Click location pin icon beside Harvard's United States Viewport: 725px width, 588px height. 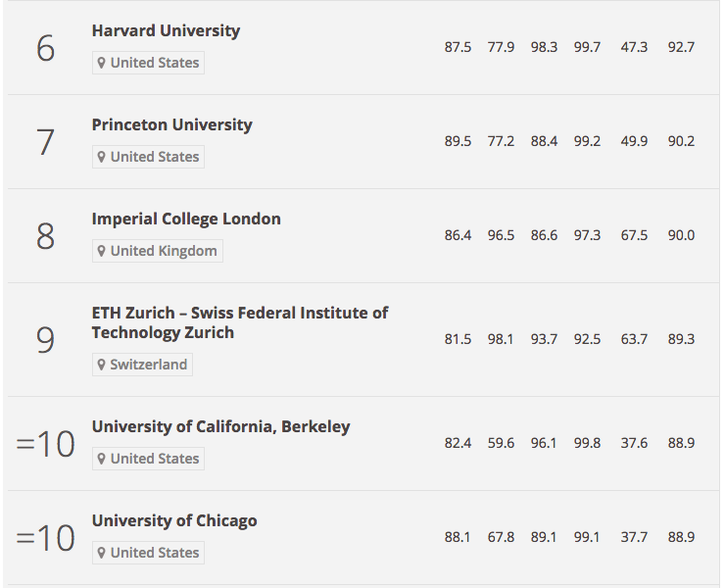(101, 63)
